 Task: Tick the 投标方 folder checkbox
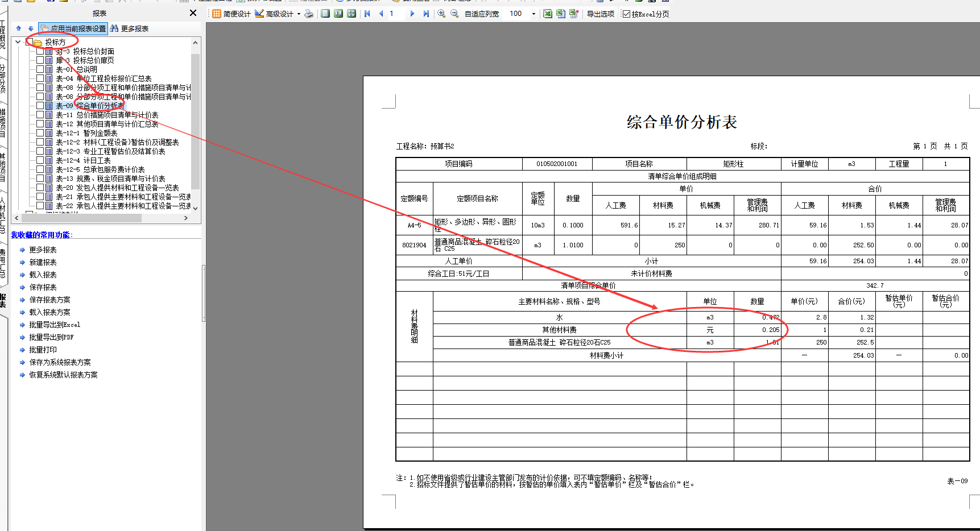(30, 42)
